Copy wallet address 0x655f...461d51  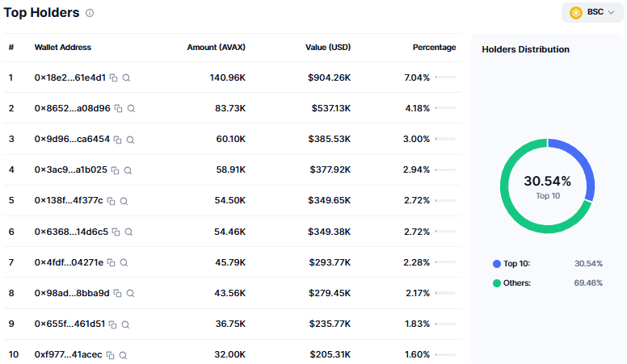[x=113, y=324]
